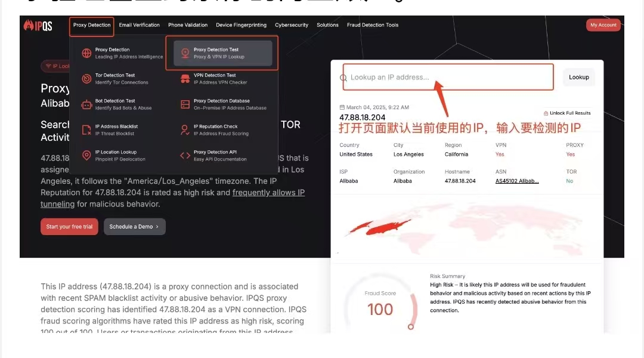This screenshot has height=358, width=644.
Task: Click the VPN Detection Test spy icon
Action: click(185, 79)
